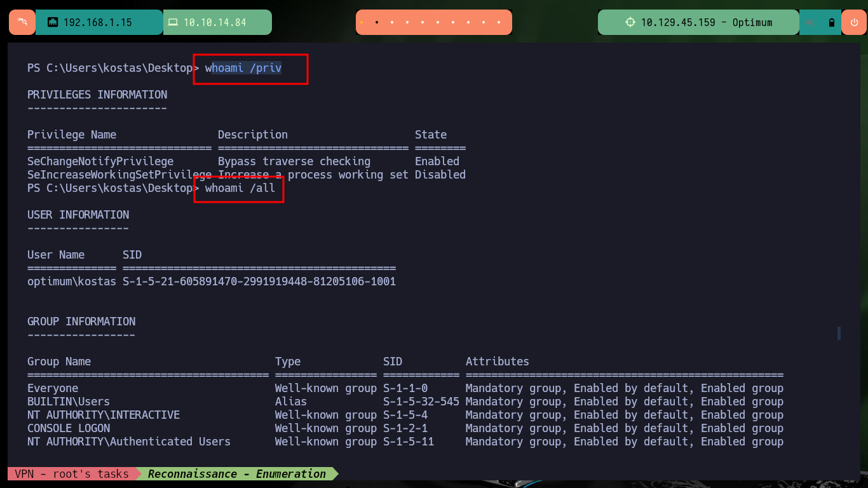868x488 pixels.
Task: Click the terminal scrollbar thumb on the right edge
Action: pyautogui.click(x=839, y=333)
